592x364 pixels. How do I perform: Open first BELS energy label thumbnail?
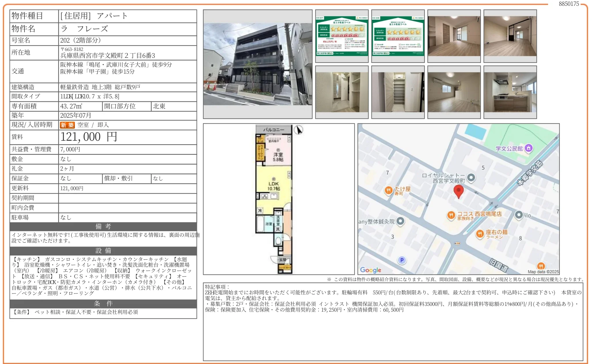[341, 36]
